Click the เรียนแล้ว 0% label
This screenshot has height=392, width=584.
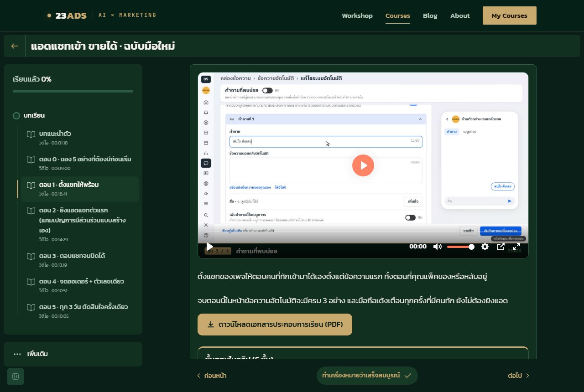click(x=32, y=79)
